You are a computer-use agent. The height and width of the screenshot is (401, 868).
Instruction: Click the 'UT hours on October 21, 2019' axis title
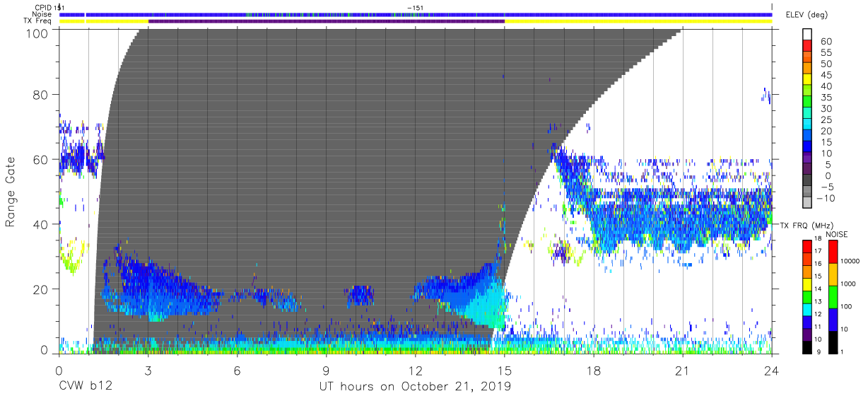pos(416,386)
